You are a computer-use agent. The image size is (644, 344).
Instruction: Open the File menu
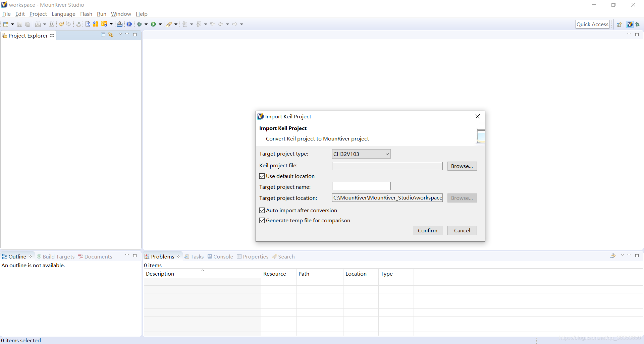6,14
